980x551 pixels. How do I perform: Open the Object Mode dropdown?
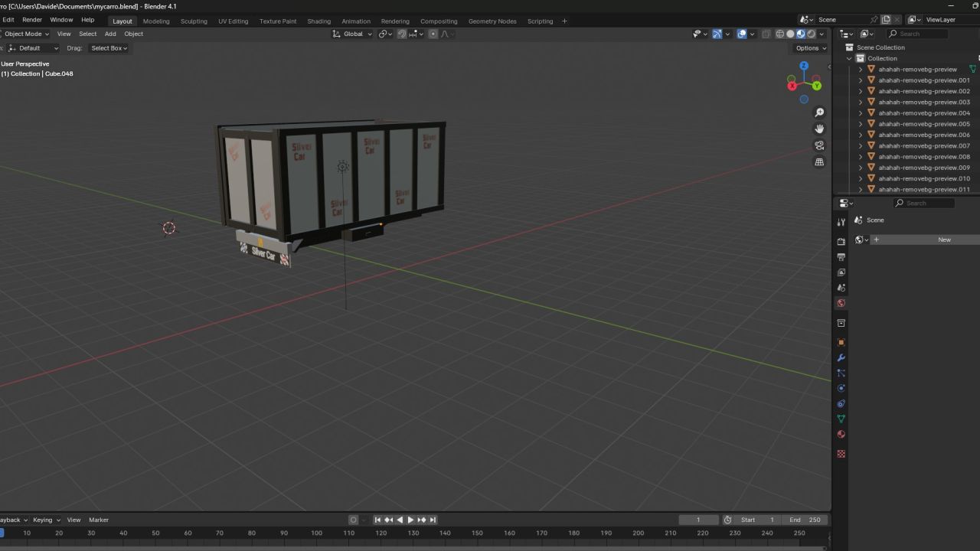pos(27,34)
